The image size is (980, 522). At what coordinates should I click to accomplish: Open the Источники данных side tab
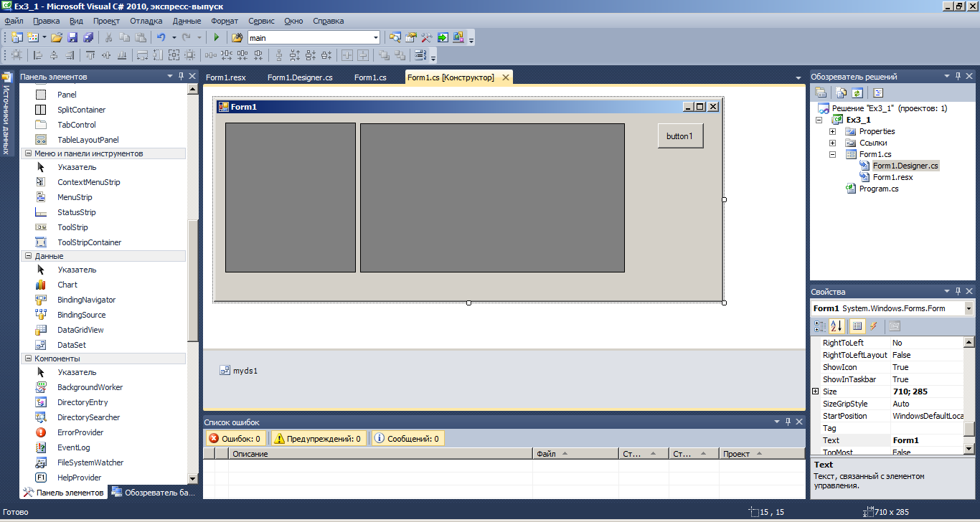click(6, 112)
